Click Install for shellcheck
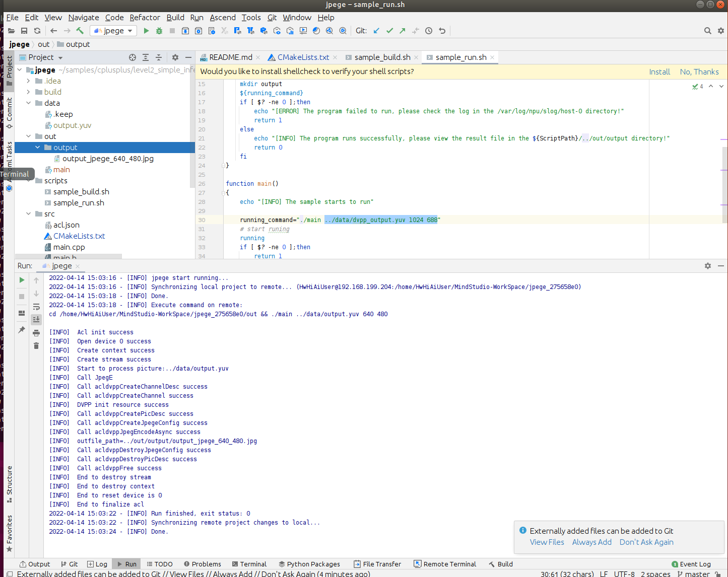Image resolution: width=728 pixels, height=577 pixels. pyautogui.click(x=659, y=72)
